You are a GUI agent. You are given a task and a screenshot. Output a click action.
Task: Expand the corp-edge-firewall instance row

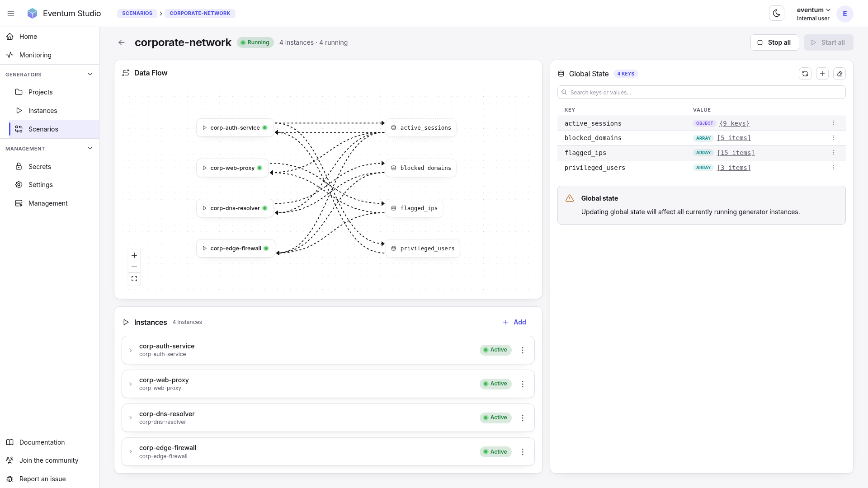[x=131, y=452]
